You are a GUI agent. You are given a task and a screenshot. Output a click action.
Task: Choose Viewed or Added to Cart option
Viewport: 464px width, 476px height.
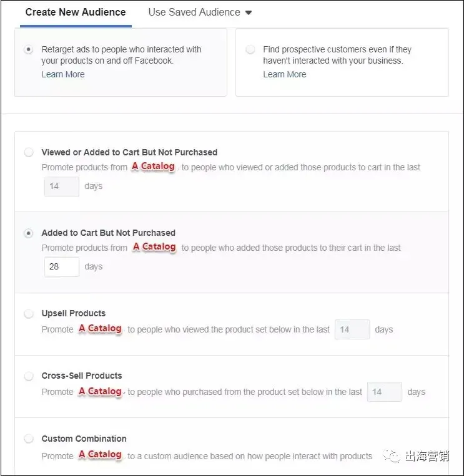29,152
